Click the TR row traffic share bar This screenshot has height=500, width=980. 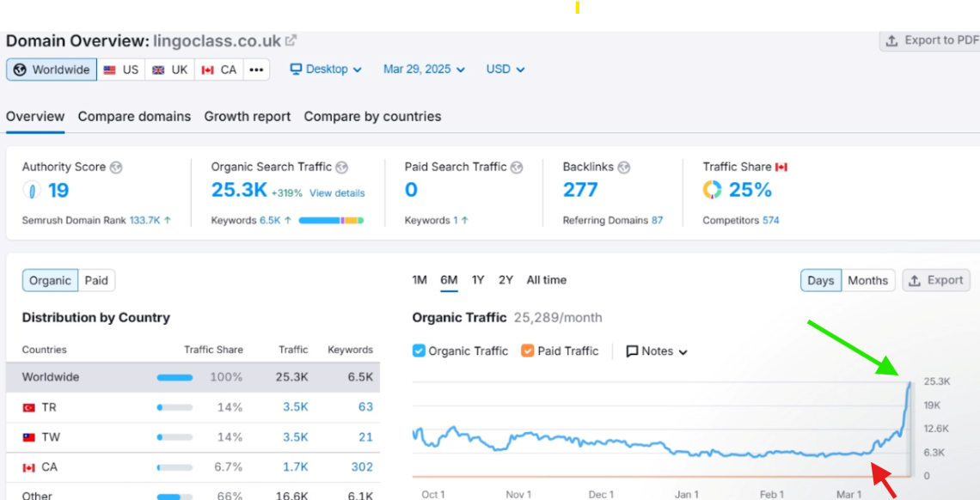175,407
